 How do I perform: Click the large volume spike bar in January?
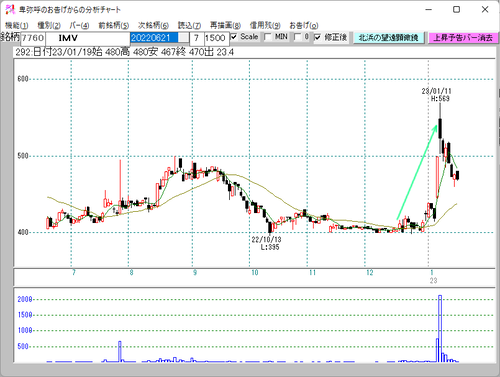click(440, 328)
